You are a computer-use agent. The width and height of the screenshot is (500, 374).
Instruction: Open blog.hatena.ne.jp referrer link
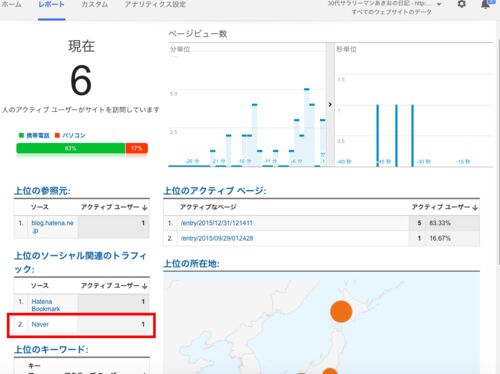52,227
